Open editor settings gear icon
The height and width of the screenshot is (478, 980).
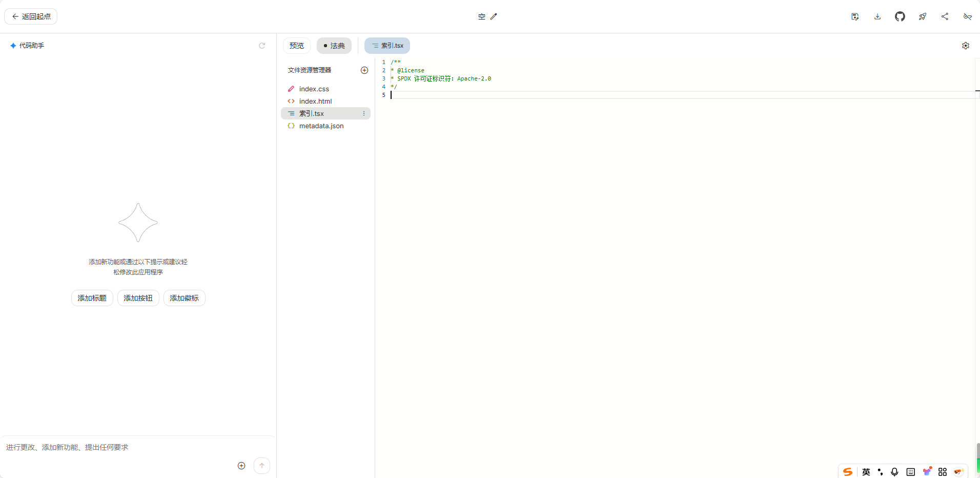[x=965, y=46]
